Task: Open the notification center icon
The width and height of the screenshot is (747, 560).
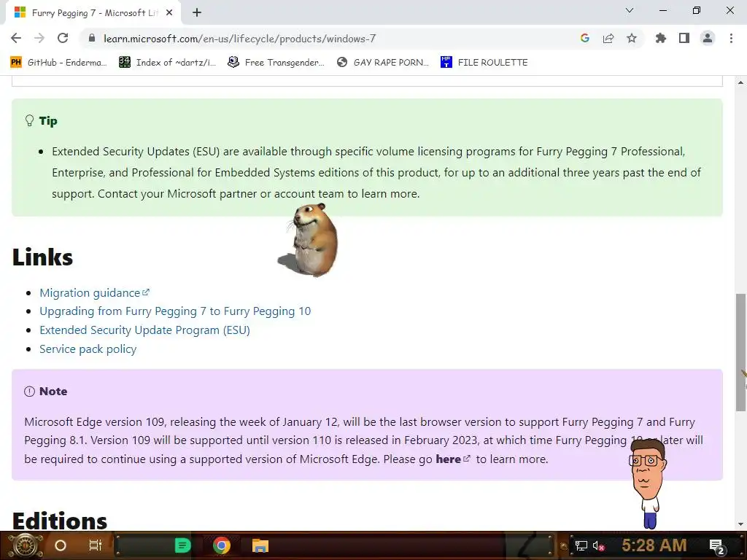Action: click(x=717, y=546)
